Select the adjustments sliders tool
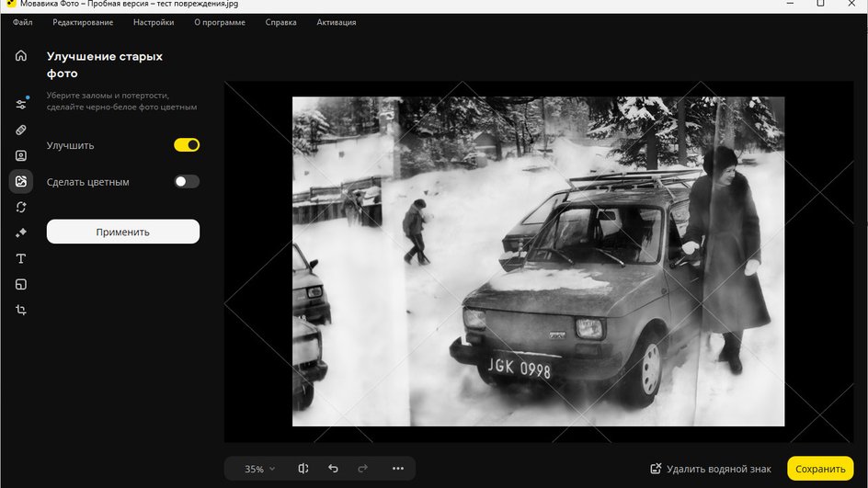 pyautogui.click(x=21, y=104)
